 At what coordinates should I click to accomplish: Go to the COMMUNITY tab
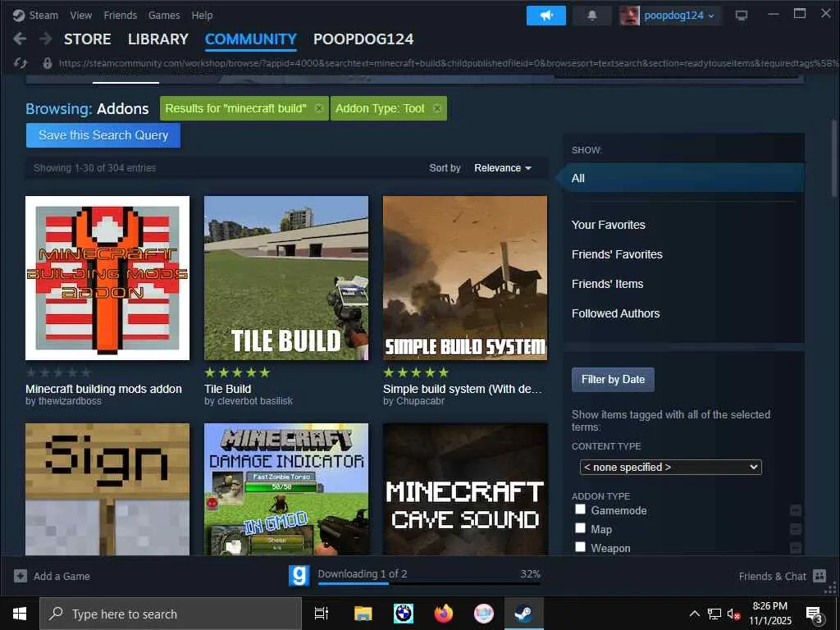[x=251, y=39]
